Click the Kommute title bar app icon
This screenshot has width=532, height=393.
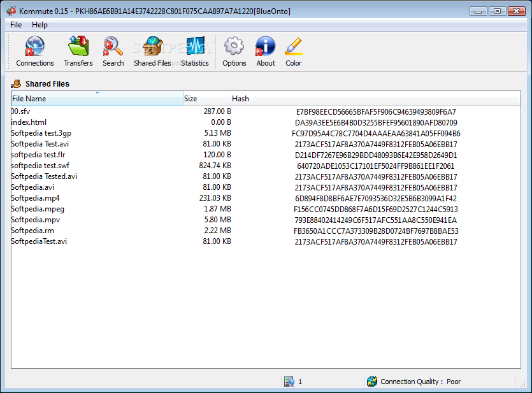point(11,11)
